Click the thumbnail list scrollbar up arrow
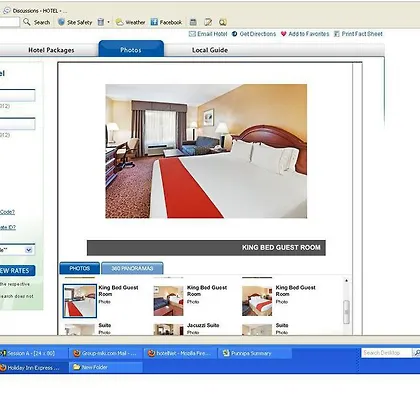Viewport: 420px width, 420px height. 347,281
